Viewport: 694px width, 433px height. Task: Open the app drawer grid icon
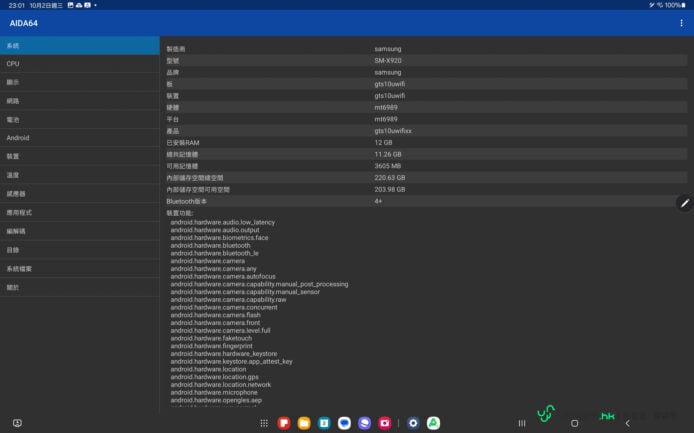click(264, 423)
